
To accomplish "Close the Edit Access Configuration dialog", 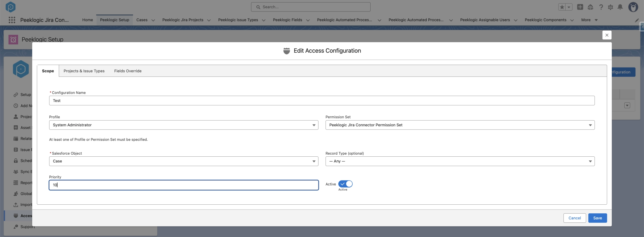I will click(x=607, y=35).
